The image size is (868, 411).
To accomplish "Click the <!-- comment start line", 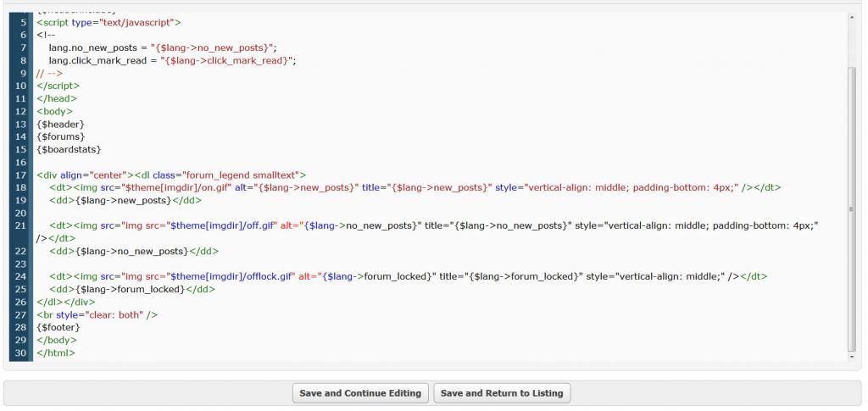I will [46, 36].
